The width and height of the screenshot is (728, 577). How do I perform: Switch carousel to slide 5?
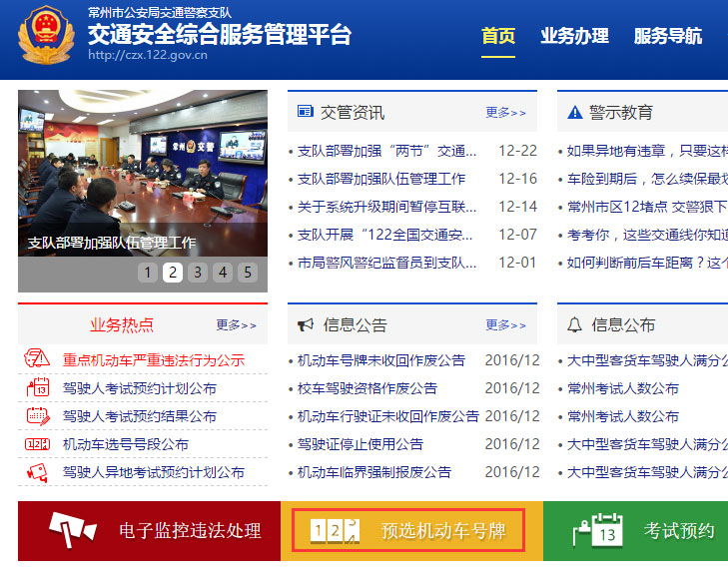click(x=247, y=273)
